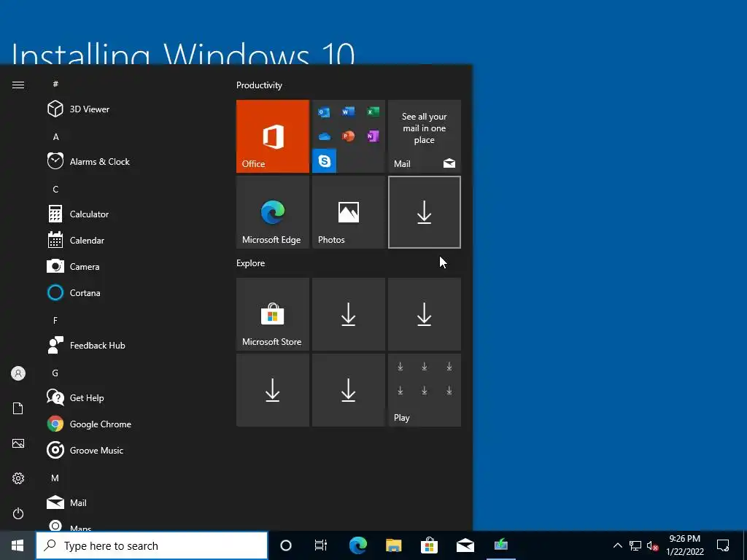Click the muted volume icon in tray
This screenshot has width=747, height=560.
(652, 545)
